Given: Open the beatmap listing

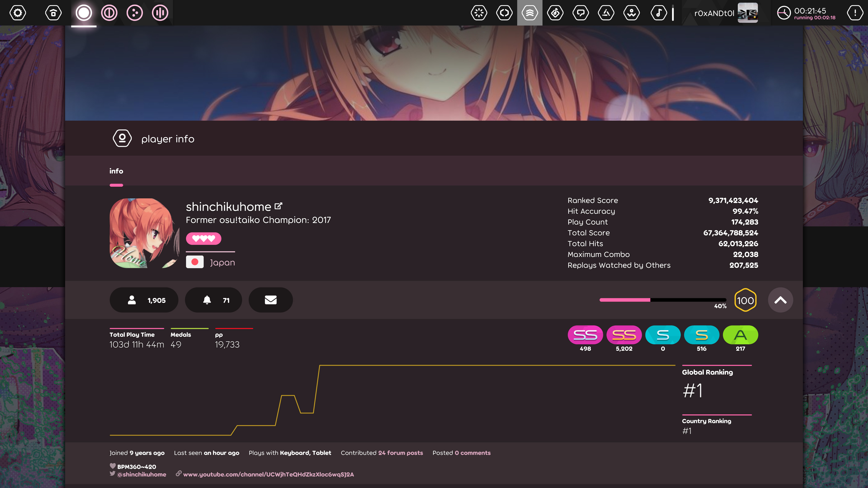Looking at the screenshot, I should click(555, 13).
